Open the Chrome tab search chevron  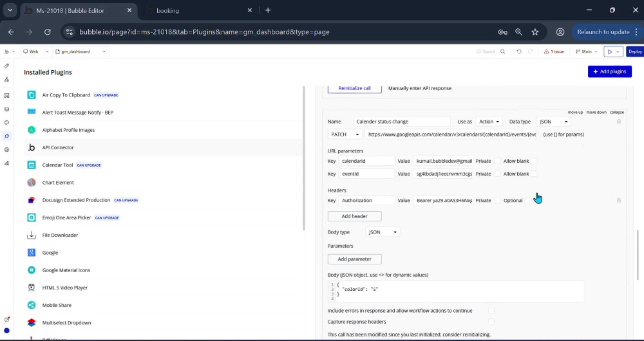pos(10,10)
